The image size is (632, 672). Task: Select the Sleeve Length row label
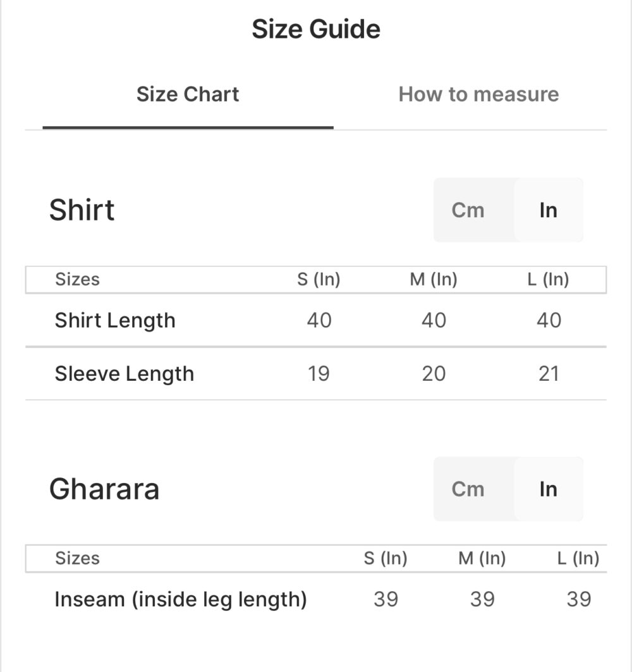[125, 374]
